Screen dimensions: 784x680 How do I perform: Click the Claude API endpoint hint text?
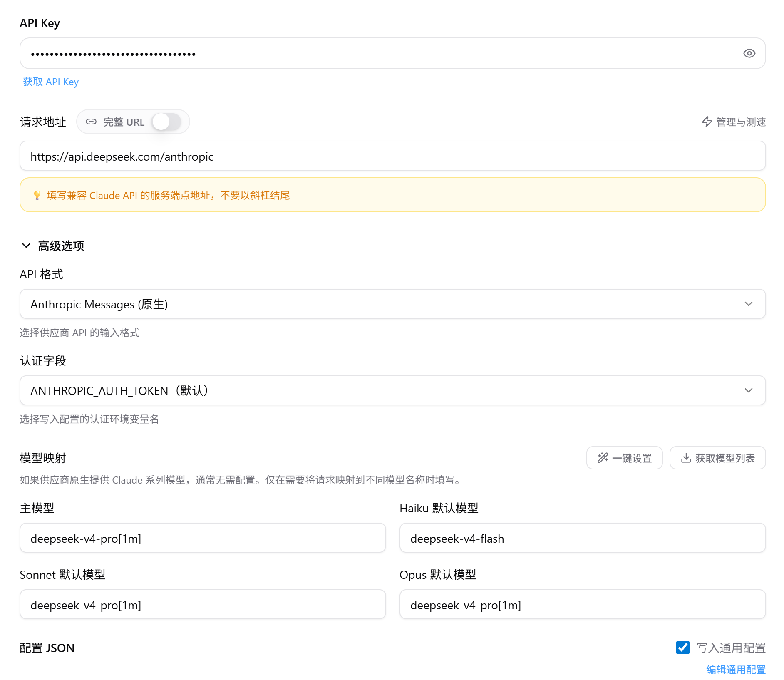pos(168,196)
